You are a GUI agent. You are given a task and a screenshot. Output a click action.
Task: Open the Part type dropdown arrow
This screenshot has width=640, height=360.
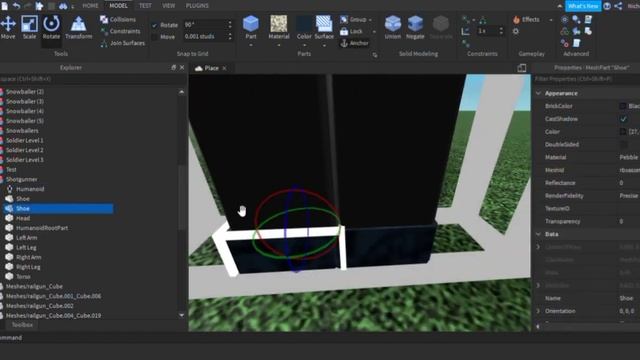(x=251, y=45)
